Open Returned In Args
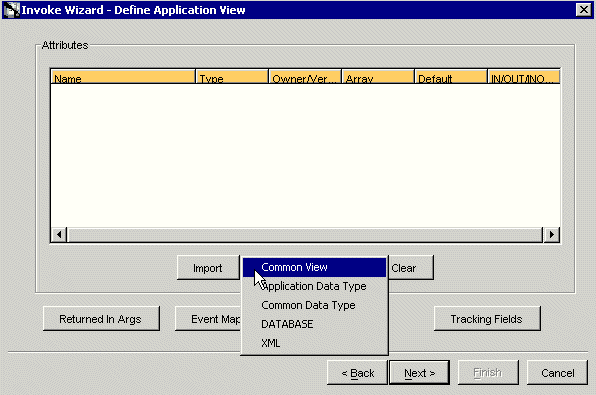596x395 pixels. (x=101, y=319)
